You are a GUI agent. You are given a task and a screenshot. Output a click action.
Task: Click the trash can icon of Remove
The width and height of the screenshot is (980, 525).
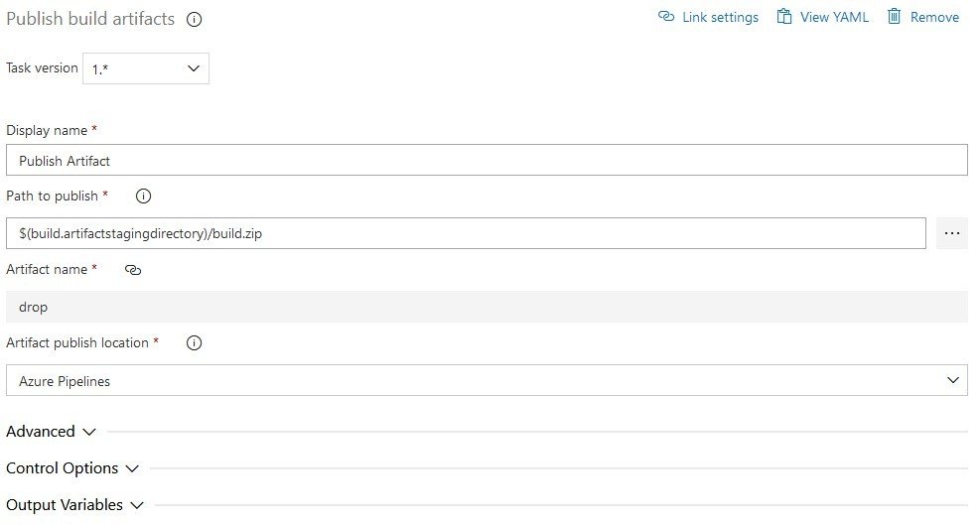pos(895,16)
